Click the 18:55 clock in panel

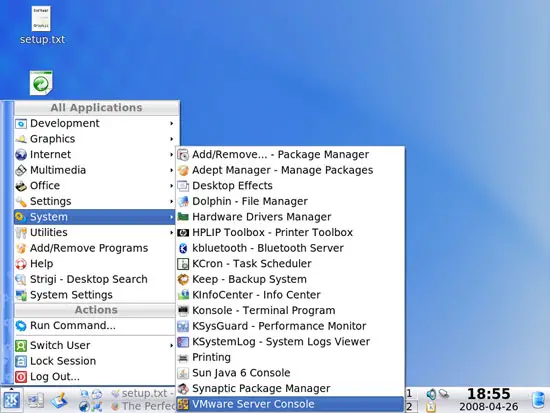pyautogui.click(x=489, y=394)
